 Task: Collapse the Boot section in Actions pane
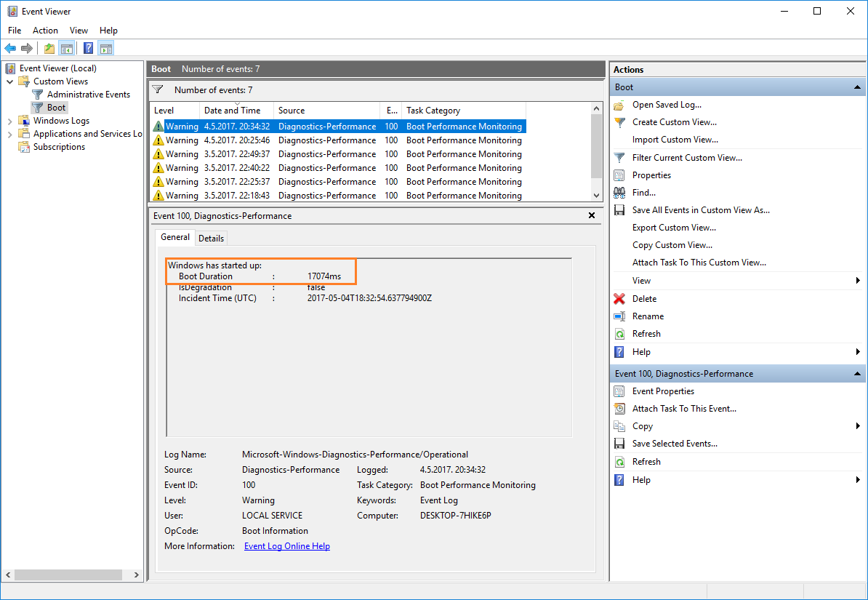coord(857,87)
